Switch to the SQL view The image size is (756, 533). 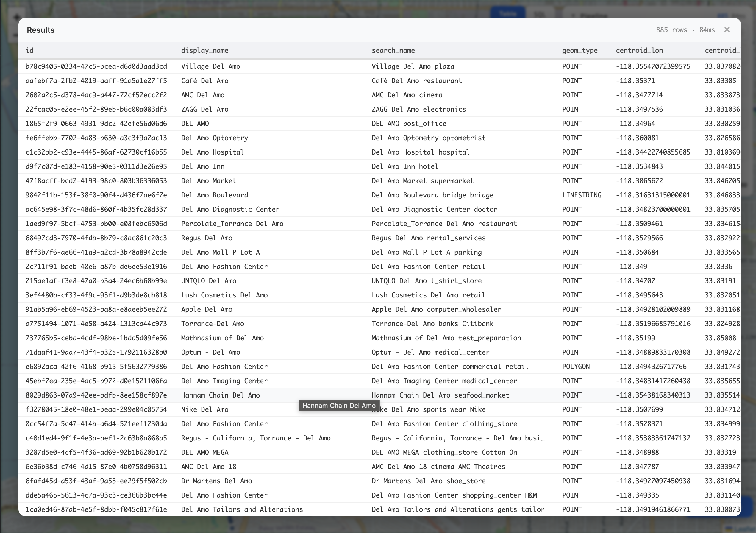(540, 13)
